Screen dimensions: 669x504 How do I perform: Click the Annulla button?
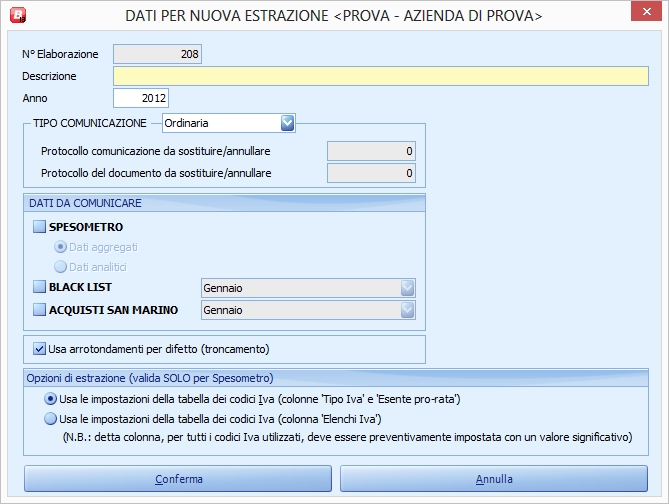click(x=494, y=479)
